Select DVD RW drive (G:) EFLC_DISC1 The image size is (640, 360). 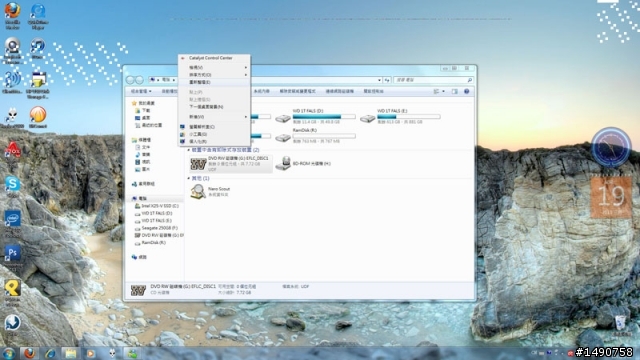coord(231,164)
